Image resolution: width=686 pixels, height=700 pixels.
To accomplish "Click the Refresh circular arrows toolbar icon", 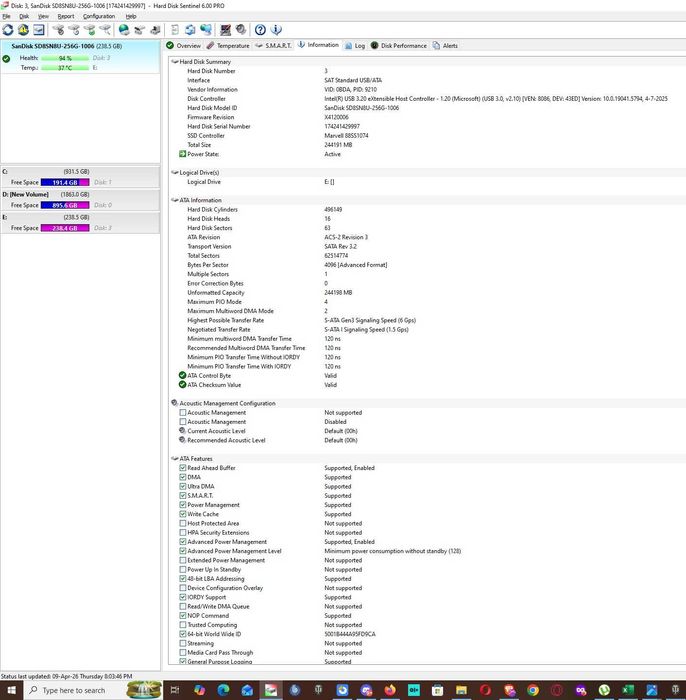I will pyautogui.click(x=8, y=30).
